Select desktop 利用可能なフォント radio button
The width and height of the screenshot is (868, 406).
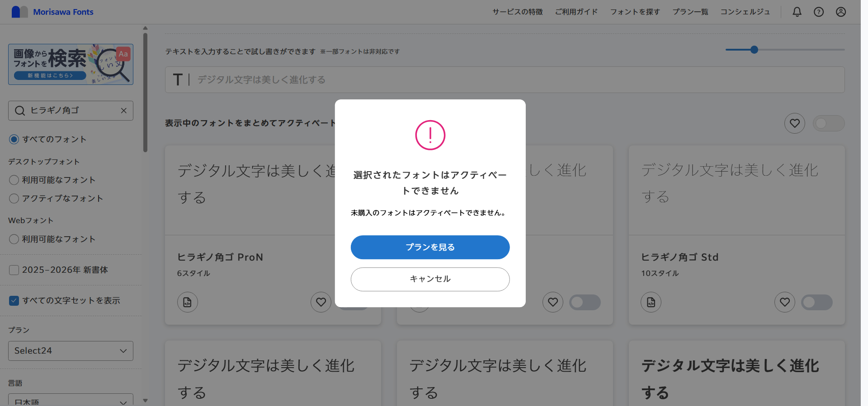click(x=14, y=180)
